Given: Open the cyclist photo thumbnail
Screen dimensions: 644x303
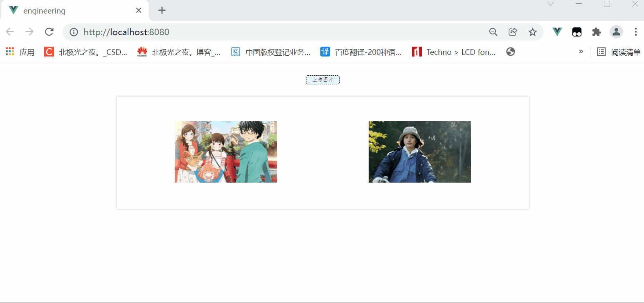Looking at the screenshot, I should (420, 152).
